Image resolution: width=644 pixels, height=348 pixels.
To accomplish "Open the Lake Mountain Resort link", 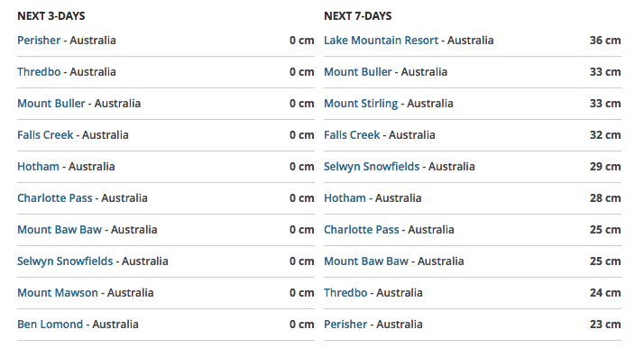I will pos(382,41).
